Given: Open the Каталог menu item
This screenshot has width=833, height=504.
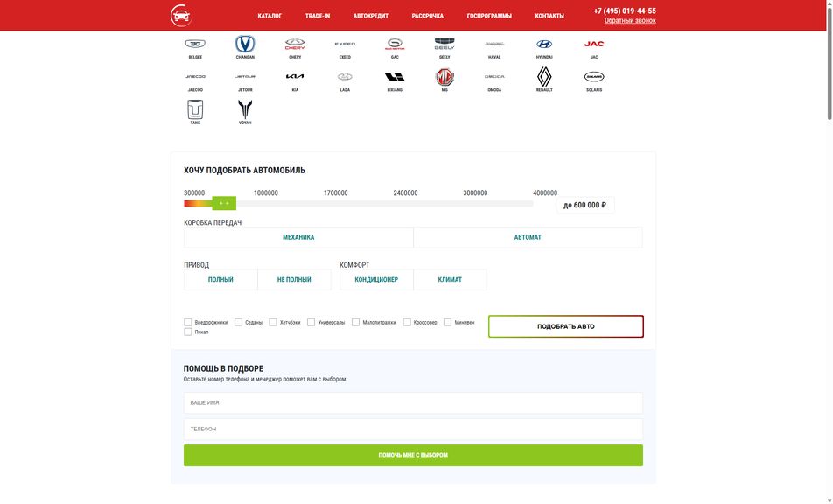Looking at the screenshot, I should point(269,16).
